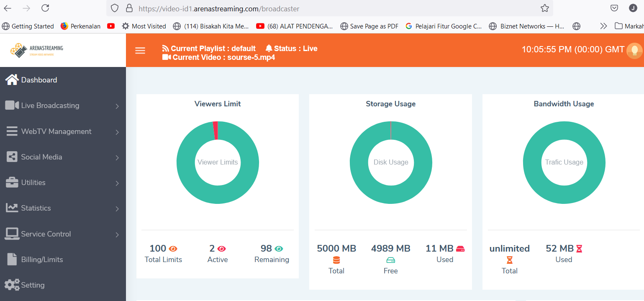644x301 pixels.
Task: Open the Firefox account J icon
Action: pyautogui.click(x=633, y=8)
